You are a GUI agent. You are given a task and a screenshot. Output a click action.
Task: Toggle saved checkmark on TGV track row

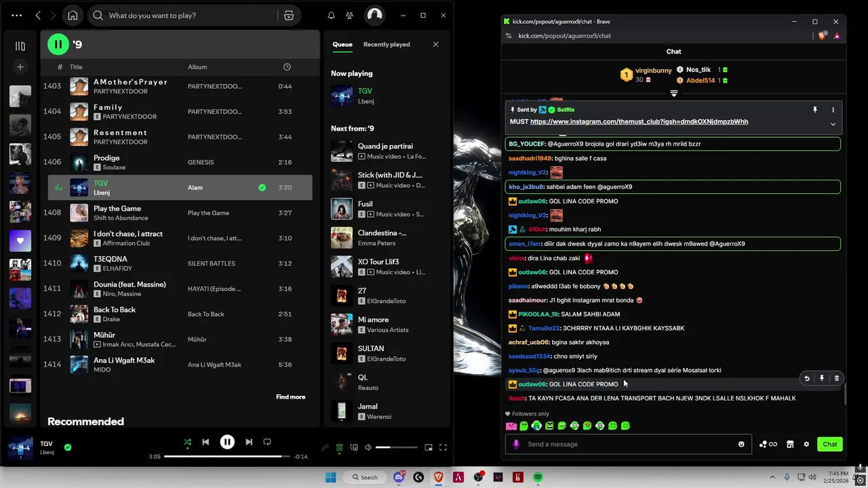coord(262,188)
